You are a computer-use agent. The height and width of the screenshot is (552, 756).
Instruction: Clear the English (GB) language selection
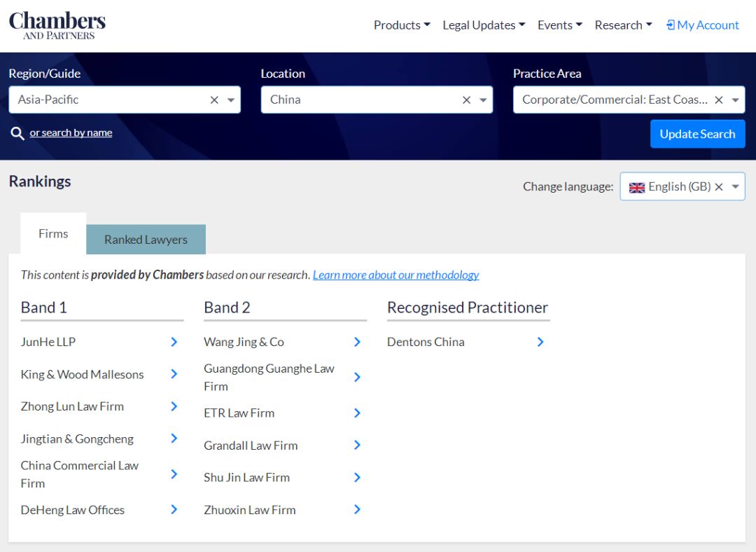(719, 187)
